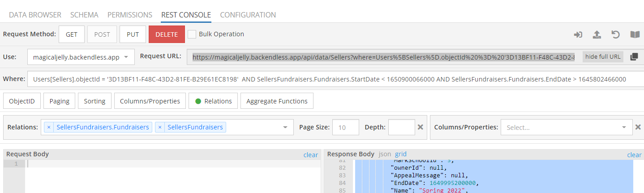Click the login arrow icon
This screenshot has height=193, width=644.
coord(578,34)
